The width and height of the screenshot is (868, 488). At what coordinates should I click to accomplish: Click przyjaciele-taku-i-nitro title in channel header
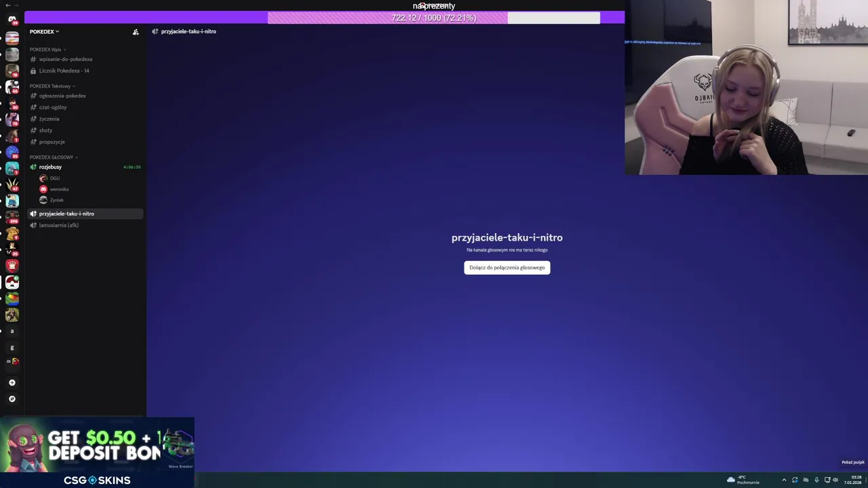coord(189,31)
